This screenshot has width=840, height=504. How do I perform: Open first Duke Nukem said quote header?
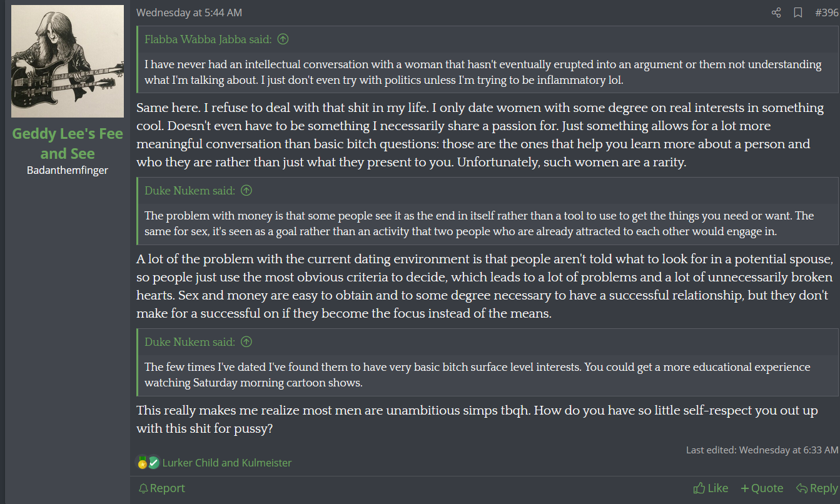[190, 191]
